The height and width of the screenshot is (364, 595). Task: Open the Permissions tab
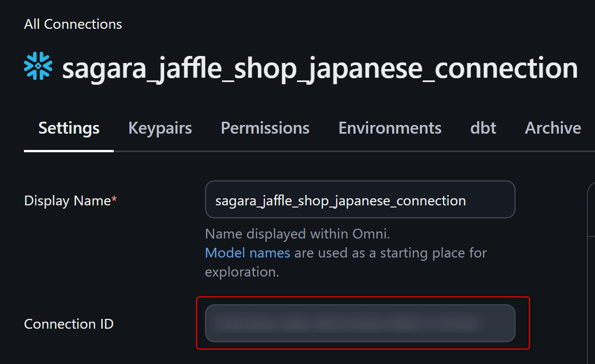[265, 128]
